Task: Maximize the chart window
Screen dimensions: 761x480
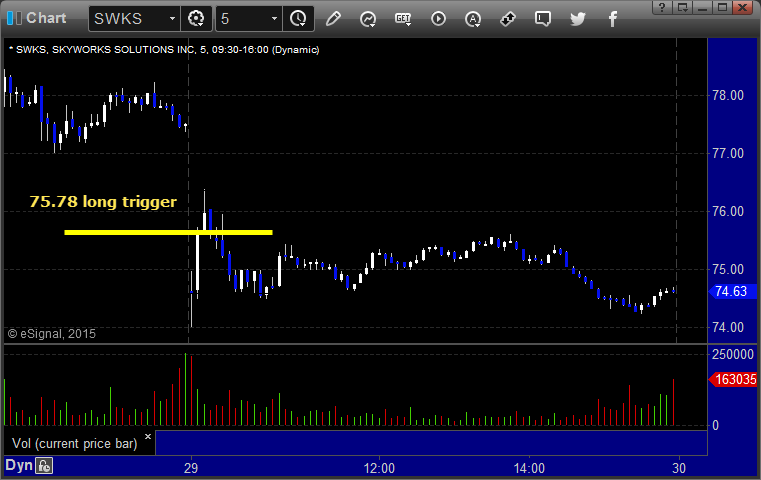Action: [x=722, y=7]
